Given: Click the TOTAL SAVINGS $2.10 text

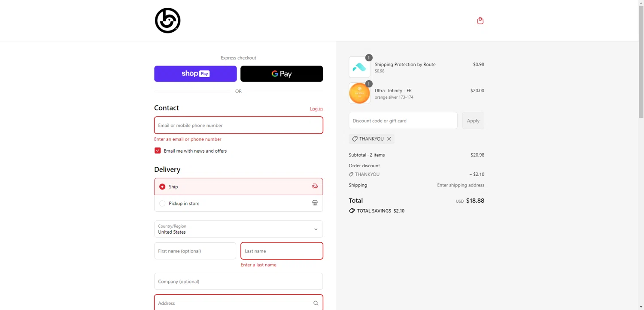Looking at the screenshot, I should tap(381, 211).
